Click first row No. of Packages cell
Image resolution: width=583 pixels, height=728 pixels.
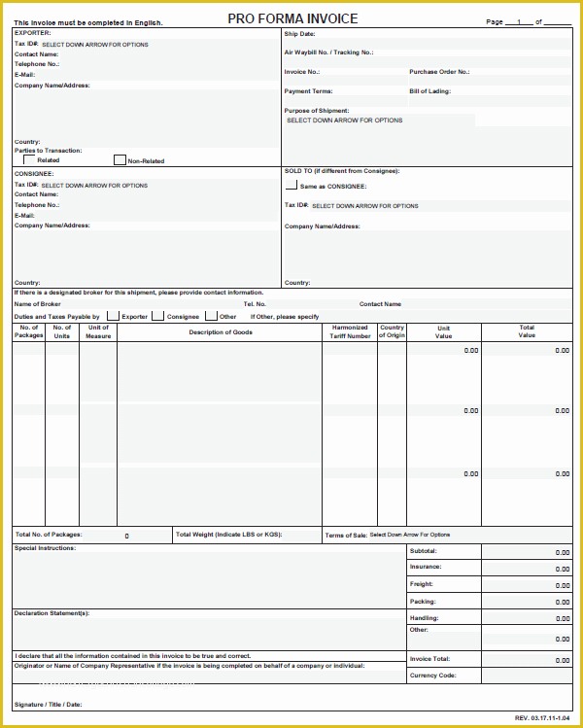click(x=29, y=349)
